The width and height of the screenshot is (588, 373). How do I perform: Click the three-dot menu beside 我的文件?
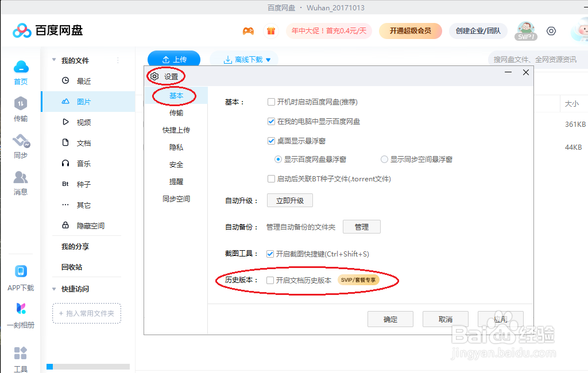click(118, 60)
